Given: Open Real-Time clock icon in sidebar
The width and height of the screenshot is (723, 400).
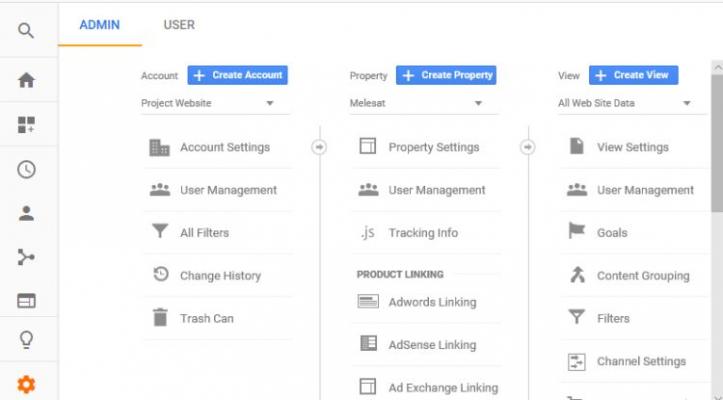Looking at the screenshot, I should [x=26, y=169].
